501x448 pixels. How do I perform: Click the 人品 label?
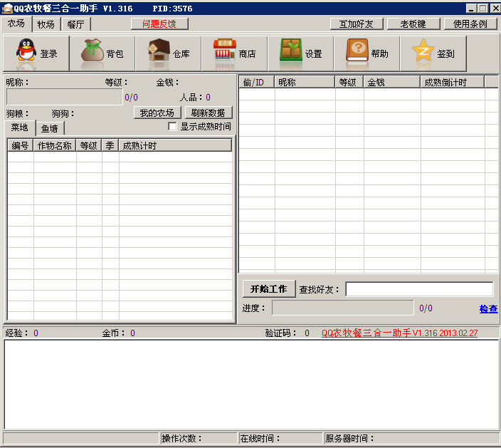click(191, 97)
